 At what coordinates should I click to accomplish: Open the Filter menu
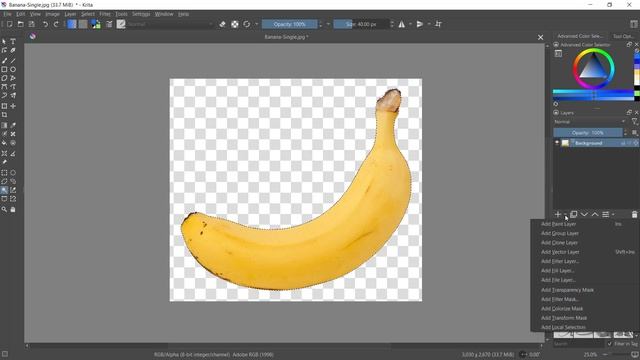[x=105, y=14]
